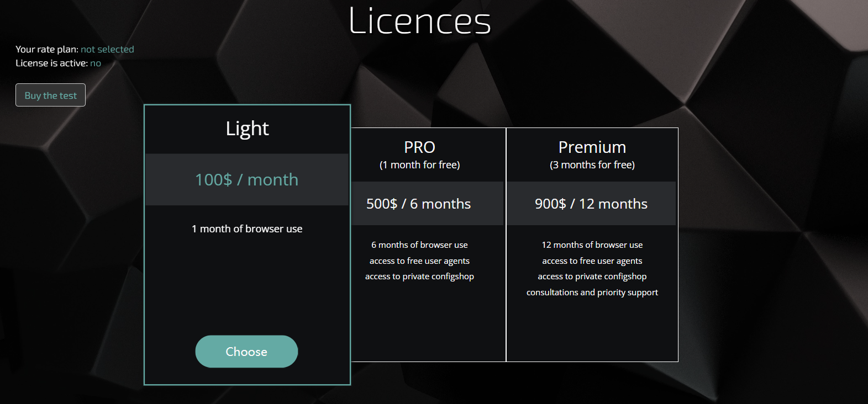Click consultations and priority support feature
The width and height of the screenshot is (868, 404).
pyautogui.click(x=592, y=293)
